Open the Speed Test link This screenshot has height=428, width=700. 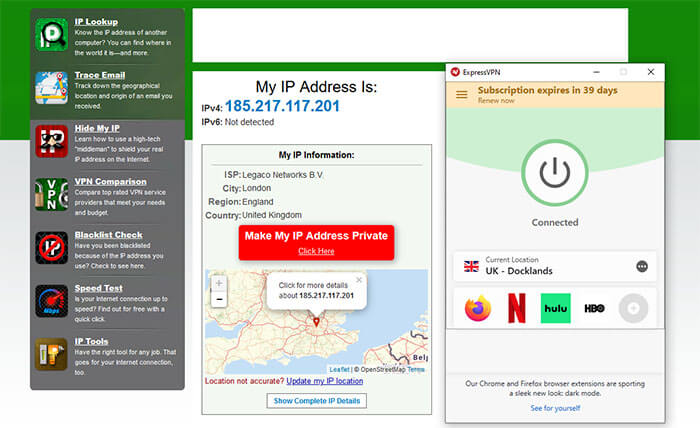(99, 288)
